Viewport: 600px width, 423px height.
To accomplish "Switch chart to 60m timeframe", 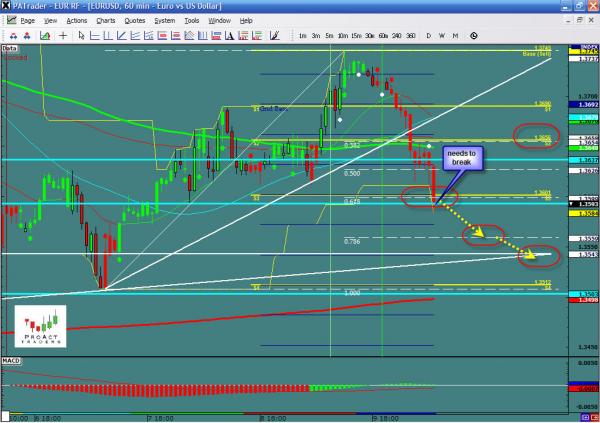I will click(x=382, y=36).
